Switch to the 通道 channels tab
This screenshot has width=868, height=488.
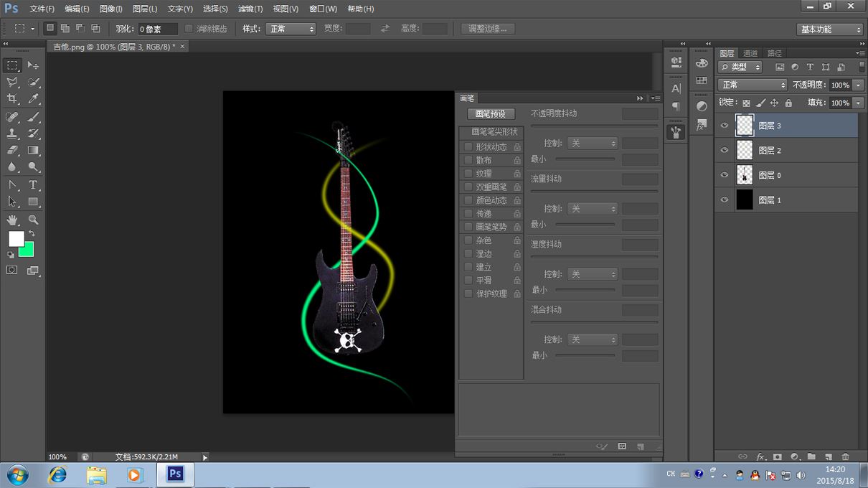pyautogui.click(x=750, y=53)
